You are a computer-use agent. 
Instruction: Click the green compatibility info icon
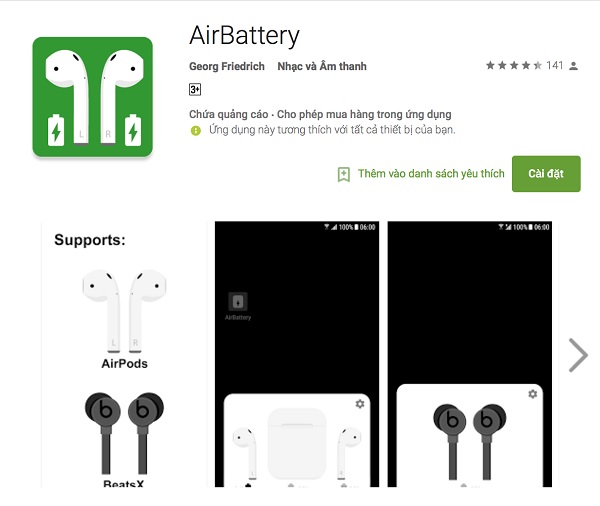(x=196, y=131)
